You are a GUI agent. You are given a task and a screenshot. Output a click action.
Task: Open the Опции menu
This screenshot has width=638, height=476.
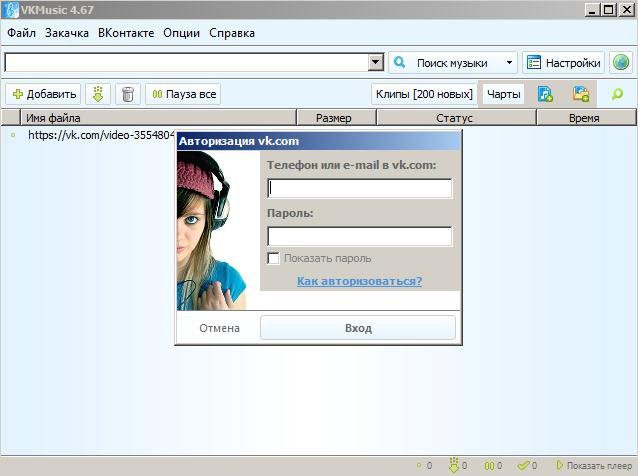click(x=181, y=33)
